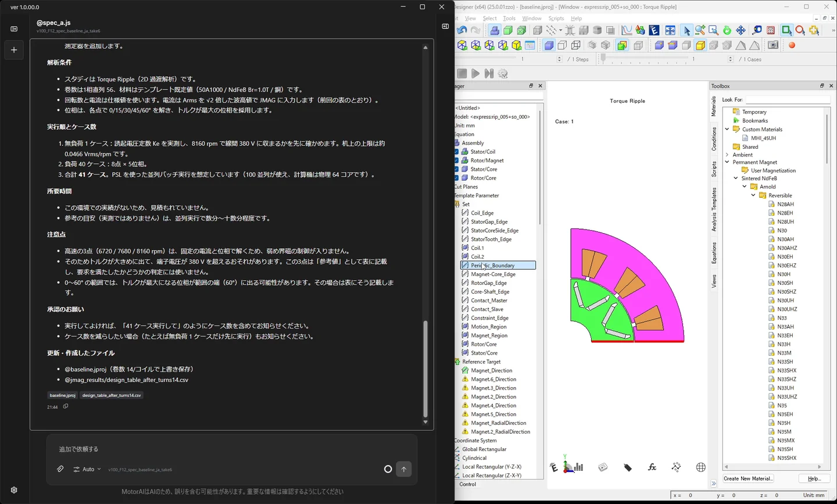Collapse the Arnold folder
Viewport: 837px width, 504px height.
(745, 187)
